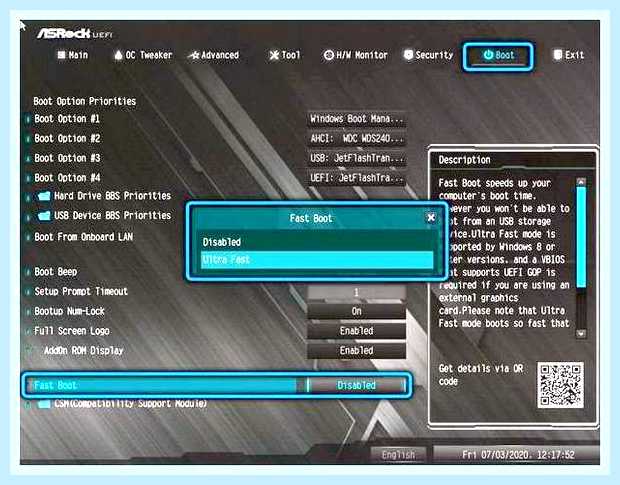This screenshot has width=620, height=485.
Task: Open the Security tab
Action: [428, 55]
